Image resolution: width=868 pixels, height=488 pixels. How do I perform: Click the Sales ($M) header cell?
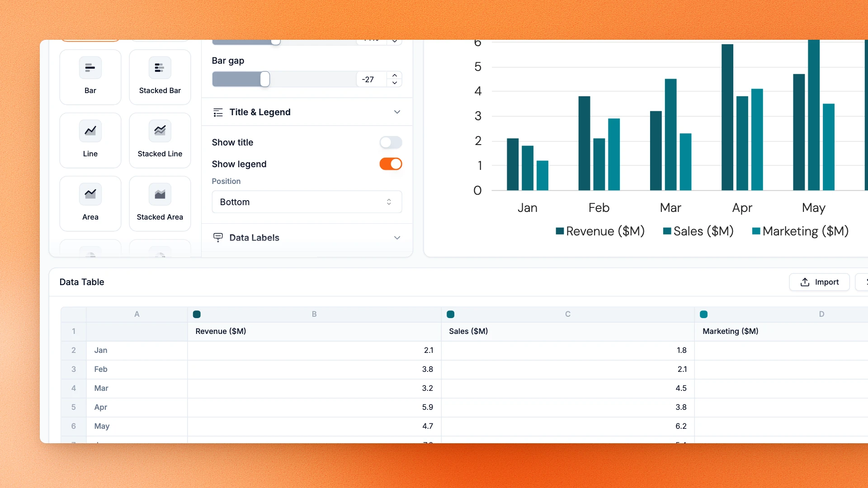(568, 331)
